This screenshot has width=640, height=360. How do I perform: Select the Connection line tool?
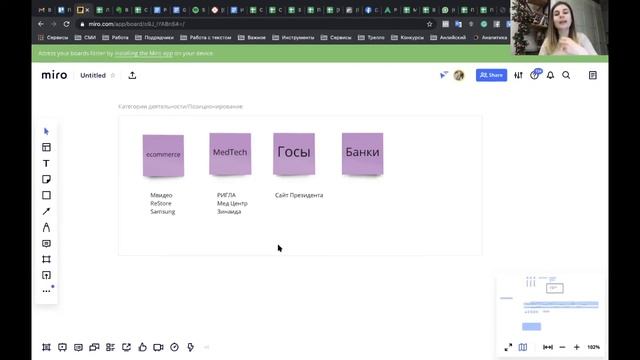46,211
